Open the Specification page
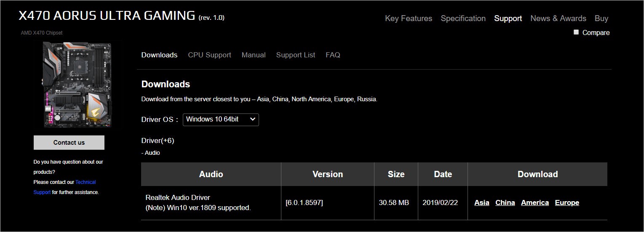644x232 pixels. [x=463, y=19]
